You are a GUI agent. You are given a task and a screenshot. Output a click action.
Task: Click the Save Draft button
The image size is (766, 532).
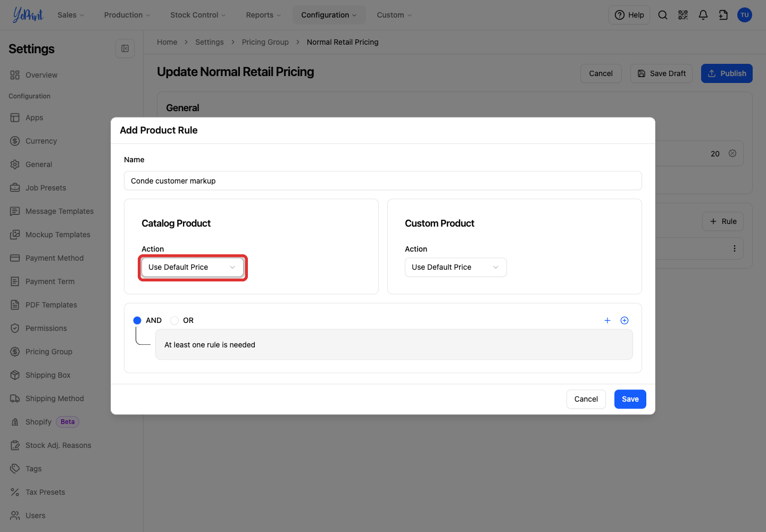661,73
